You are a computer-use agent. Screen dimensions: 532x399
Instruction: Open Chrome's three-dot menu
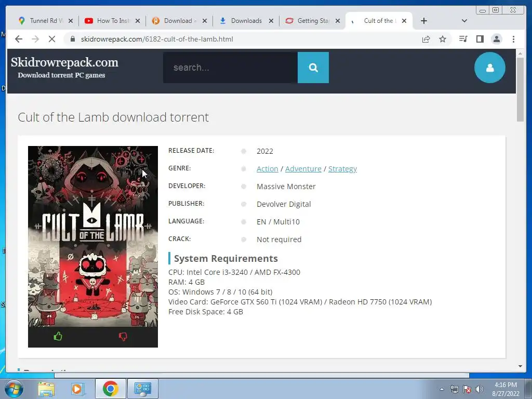[513, 39]
